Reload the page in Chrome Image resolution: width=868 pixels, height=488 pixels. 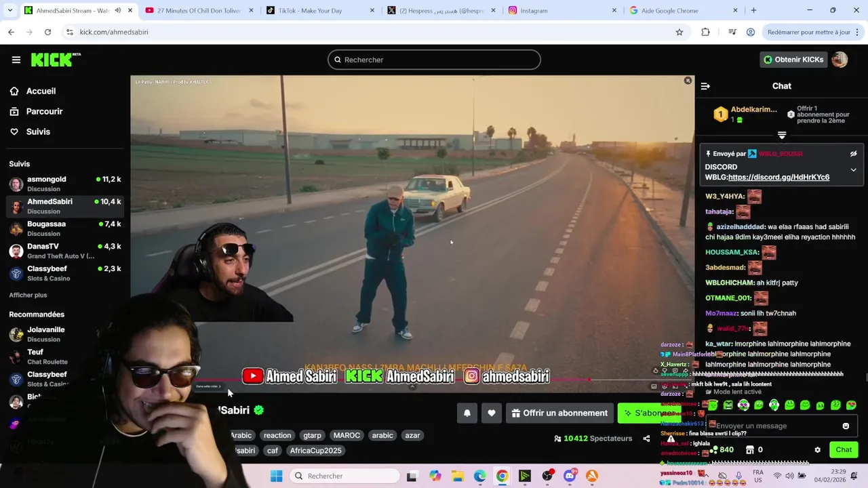47,32
